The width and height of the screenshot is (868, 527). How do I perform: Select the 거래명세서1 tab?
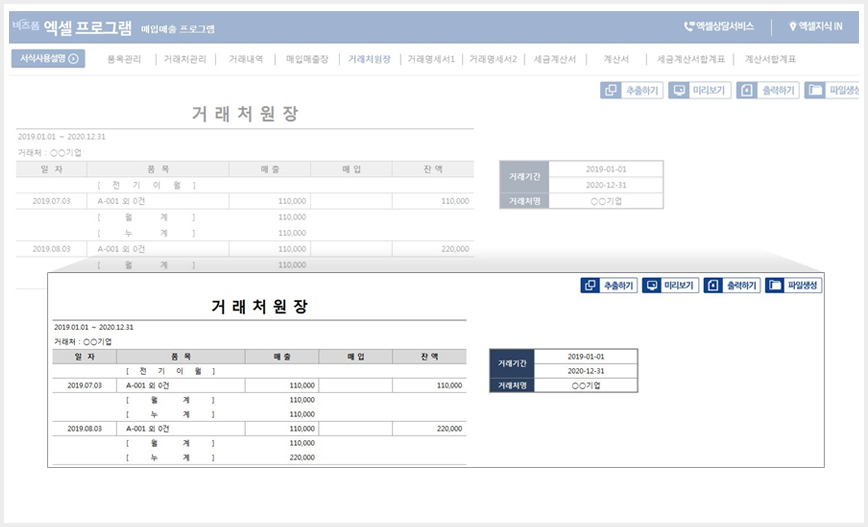click(x=431, y=59)
